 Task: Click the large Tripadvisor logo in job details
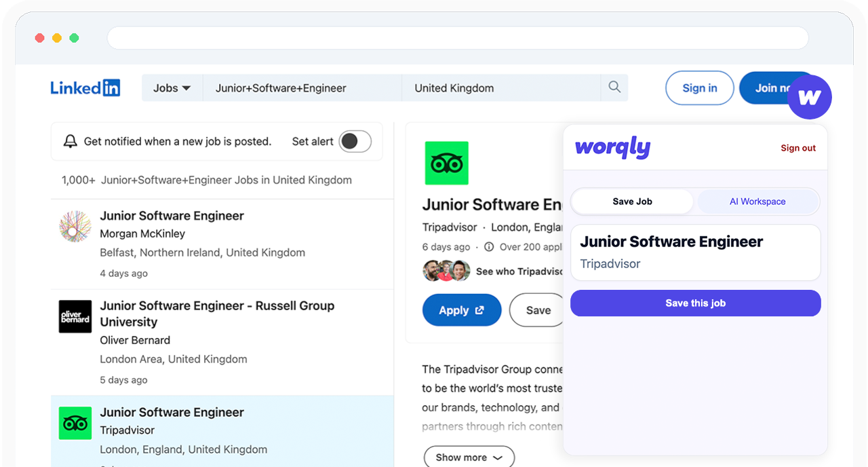(x=447, y=163)
